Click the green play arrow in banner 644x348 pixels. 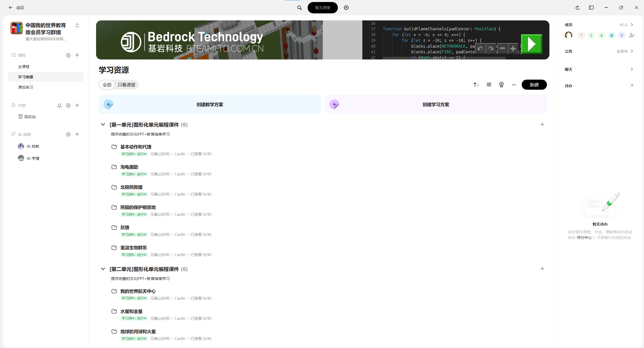(x=532, y=44)
